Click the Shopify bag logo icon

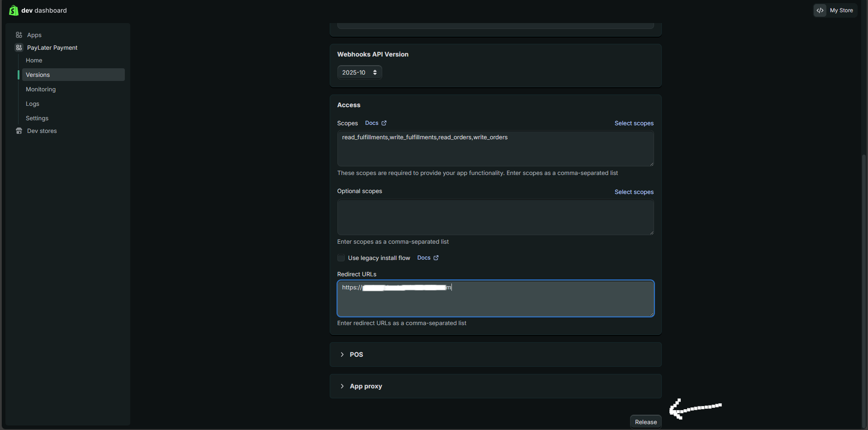(14, 10)
